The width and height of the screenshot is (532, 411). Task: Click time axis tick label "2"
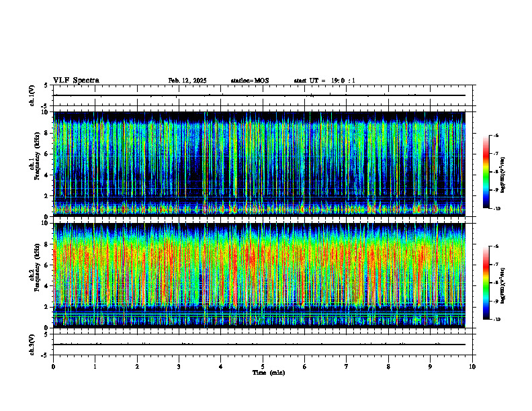[137, 367]
